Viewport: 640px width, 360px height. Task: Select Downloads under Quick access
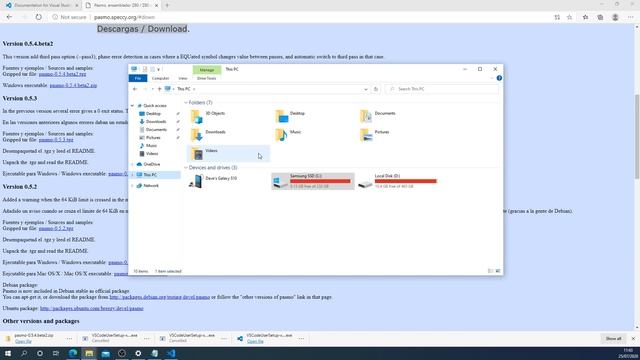pos(156,122)
